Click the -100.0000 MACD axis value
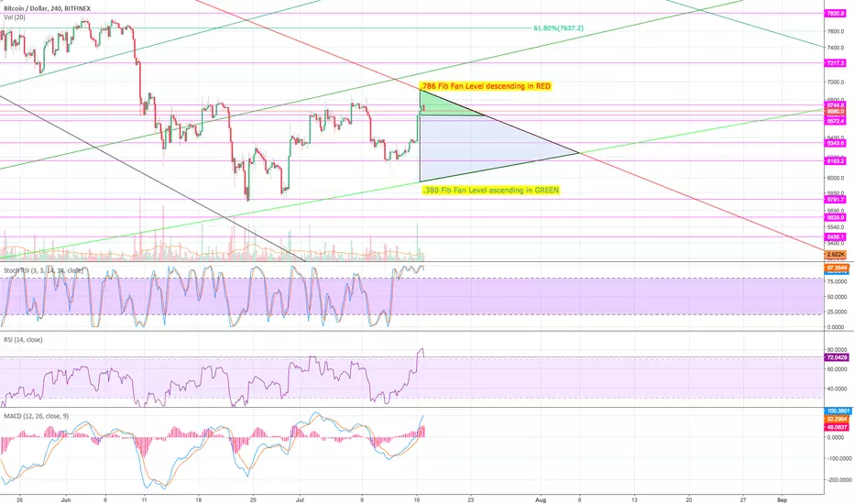This screenshot has height=504, width=854. (838, 459)
